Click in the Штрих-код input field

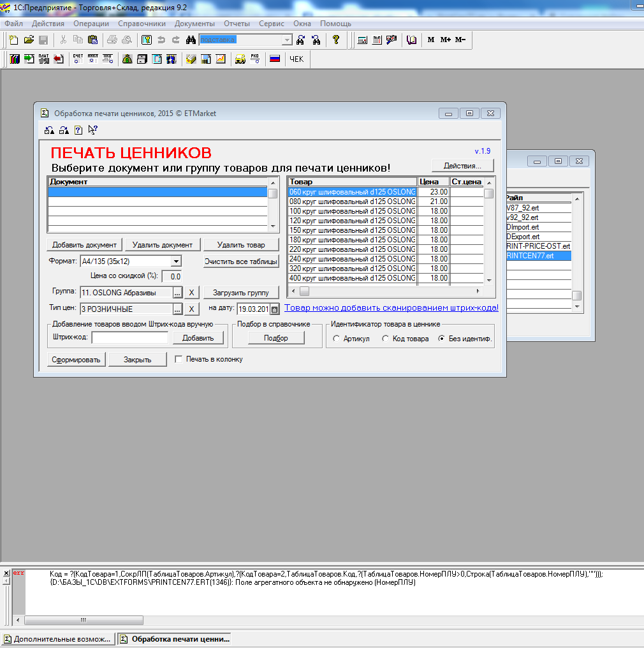point(129,337)
